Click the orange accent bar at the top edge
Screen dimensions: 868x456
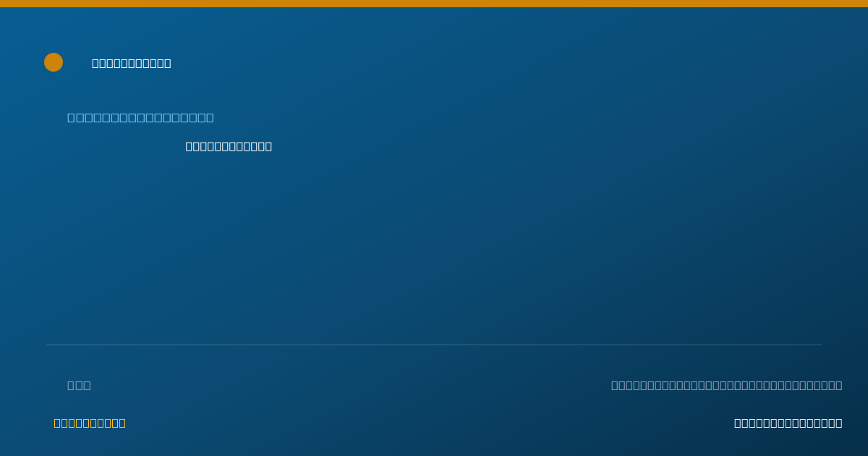434,4
